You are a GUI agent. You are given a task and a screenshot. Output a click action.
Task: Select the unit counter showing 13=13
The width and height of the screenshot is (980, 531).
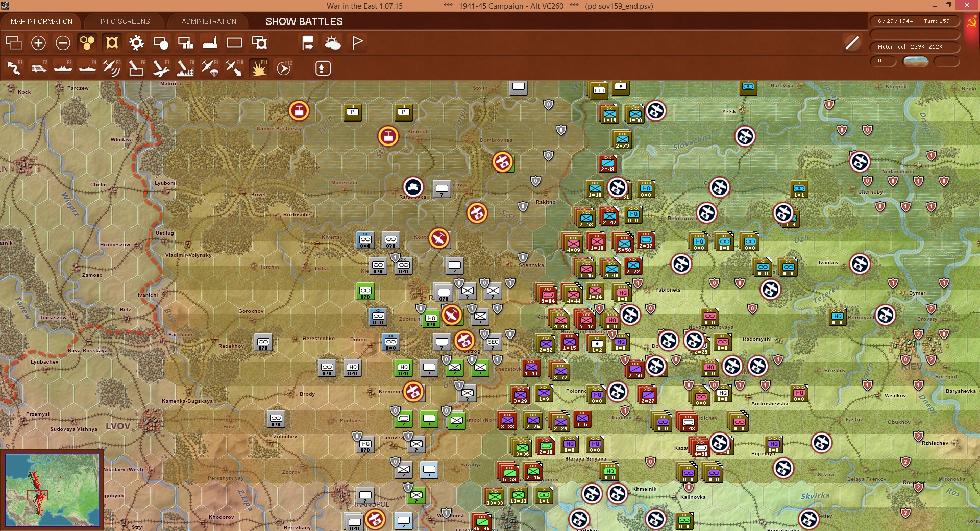pos(519,495)
